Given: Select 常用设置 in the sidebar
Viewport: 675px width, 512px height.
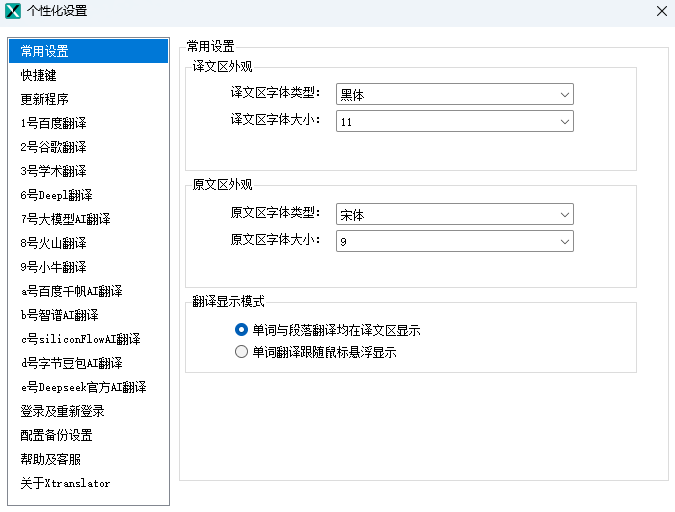Looking at the screenshot, I should coord(45,51).
